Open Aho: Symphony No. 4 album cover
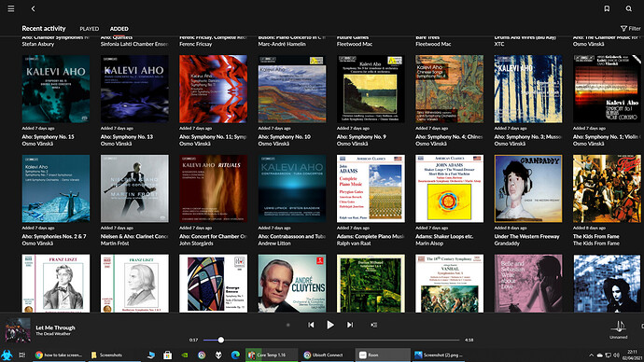 pyautogui.click(x=449, y=89)
